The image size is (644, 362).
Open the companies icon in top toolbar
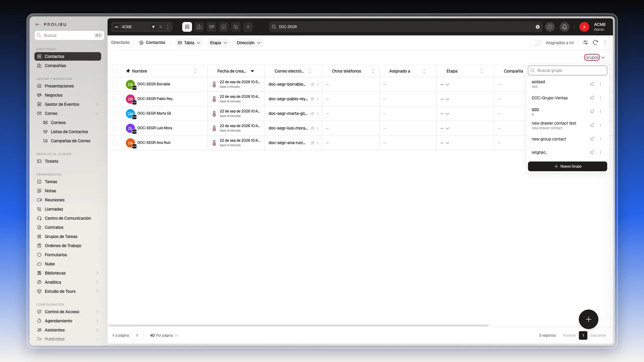pos(199,27)
